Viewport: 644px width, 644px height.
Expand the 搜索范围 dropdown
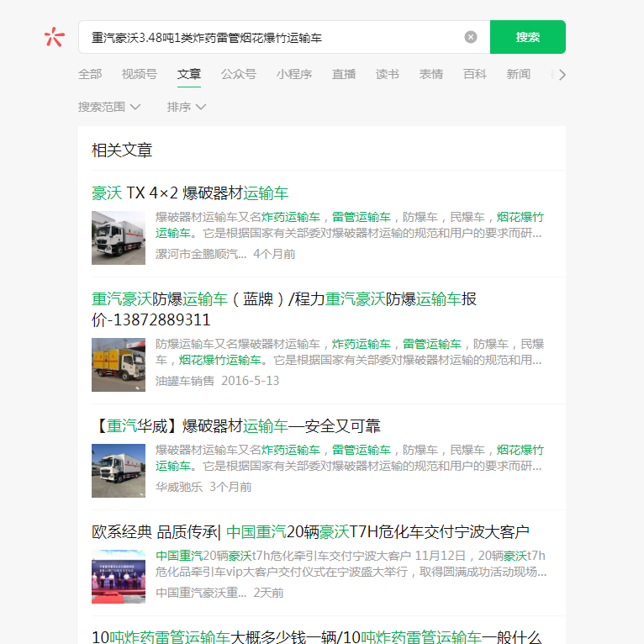pyautogui.click(x=109, y=107)
